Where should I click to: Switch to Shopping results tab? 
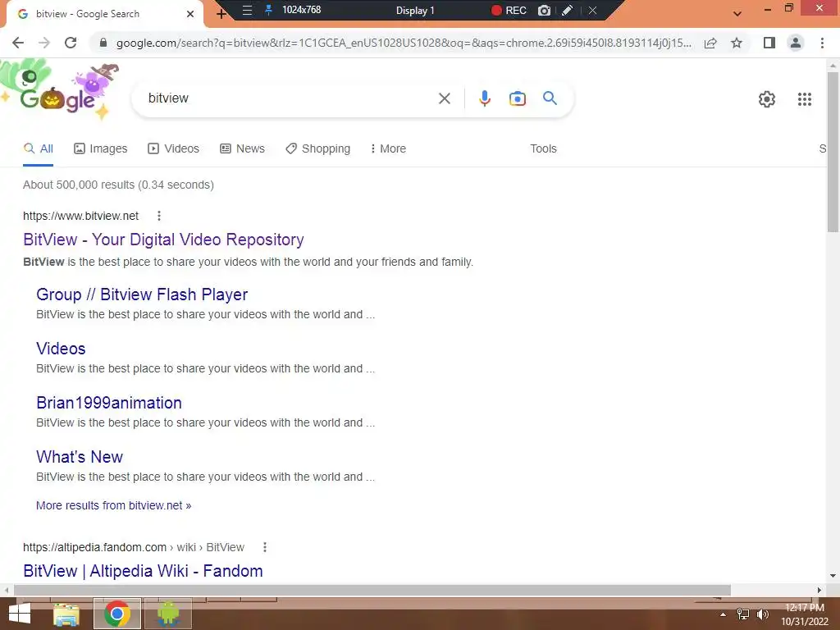(317, 148)
